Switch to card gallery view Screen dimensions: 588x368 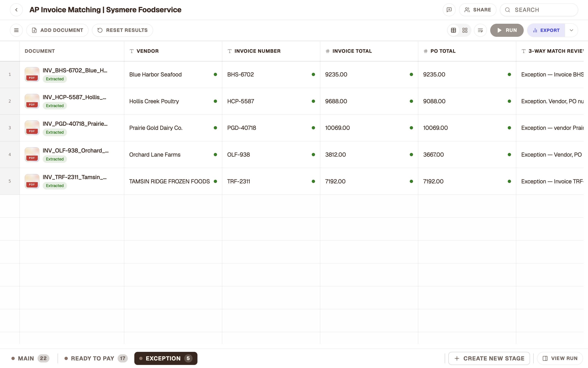pyautogui.click(x=465, y=30)
